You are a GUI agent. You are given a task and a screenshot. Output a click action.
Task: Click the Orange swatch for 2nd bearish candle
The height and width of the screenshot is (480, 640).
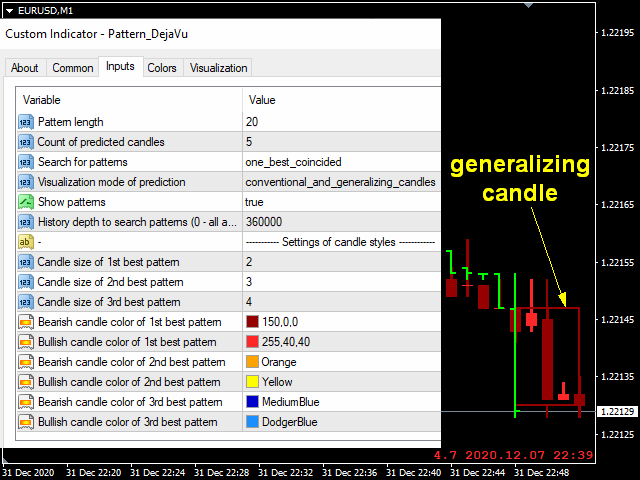(x=252, y=362)
